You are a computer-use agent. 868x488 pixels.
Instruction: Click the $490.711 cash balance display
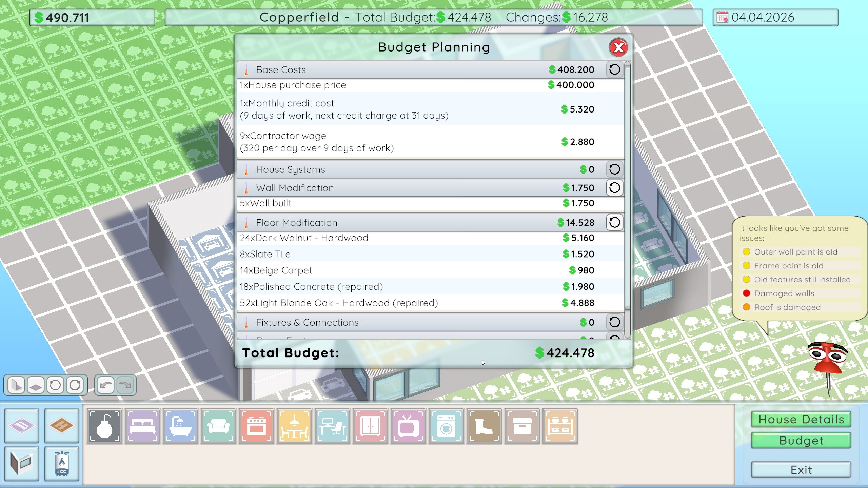(92, 18)
